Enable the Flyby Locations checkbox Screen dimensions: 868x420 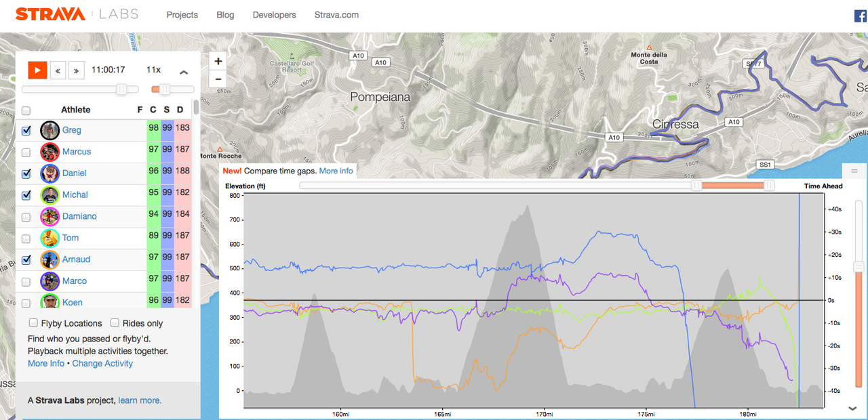click(33, 323)
